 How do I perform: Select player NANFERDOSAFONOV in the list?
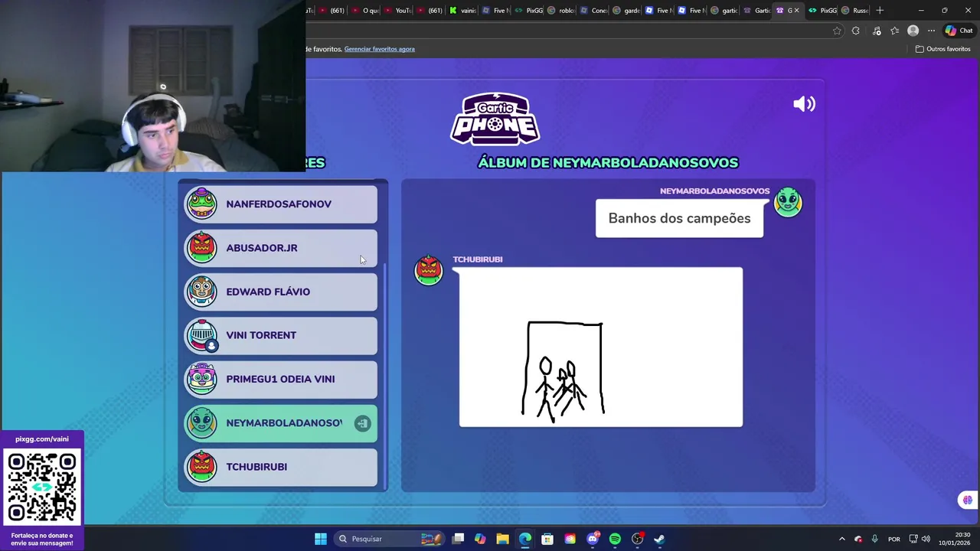[281, 204]
